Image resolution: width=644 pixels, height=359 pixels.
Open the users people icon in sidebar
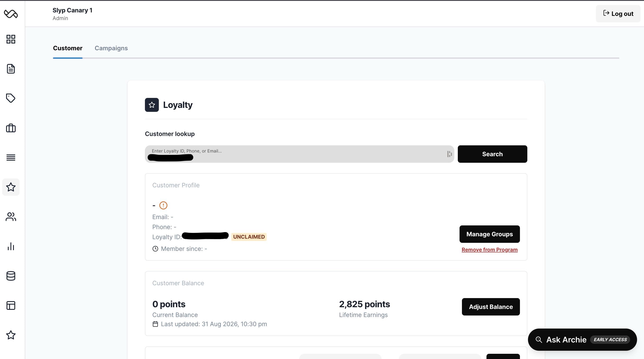[11, 216]
